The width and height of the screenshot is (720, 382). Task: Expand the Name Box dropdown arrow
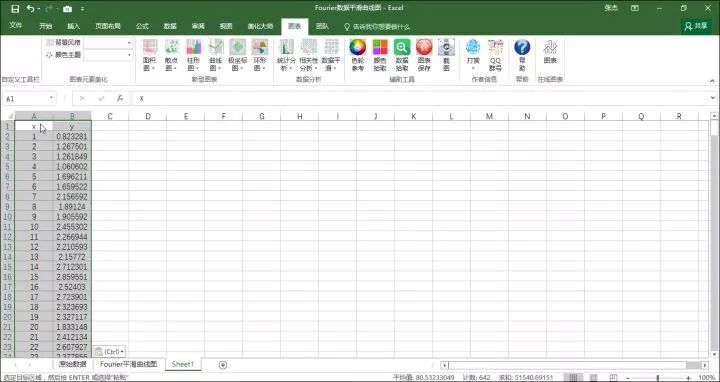coord(51,98)
